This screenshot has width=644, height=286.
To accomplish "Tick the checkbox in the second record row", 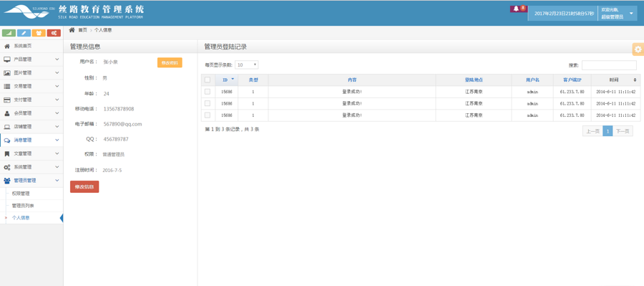I will (x=208, y=103).
